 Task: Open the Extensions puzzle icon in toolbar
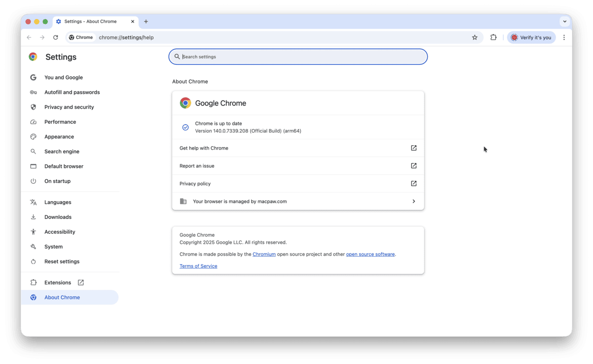click(x=494, y=37)
